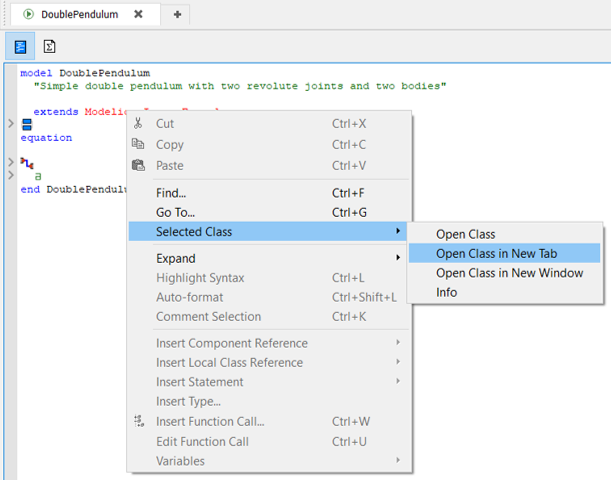The height and width of the screenshot is (480, 611).
Task: Open the Variables submenu
Action: coord(270,461)
